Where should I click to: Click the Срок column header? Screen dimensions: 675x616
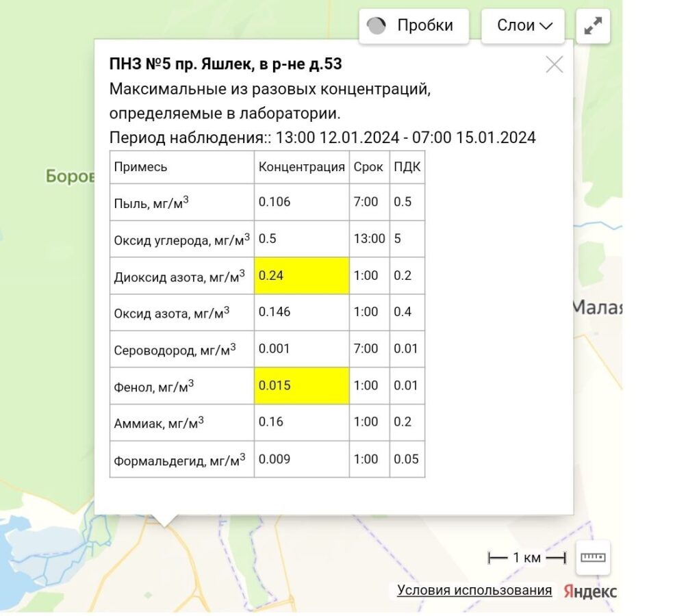[368, 167]
